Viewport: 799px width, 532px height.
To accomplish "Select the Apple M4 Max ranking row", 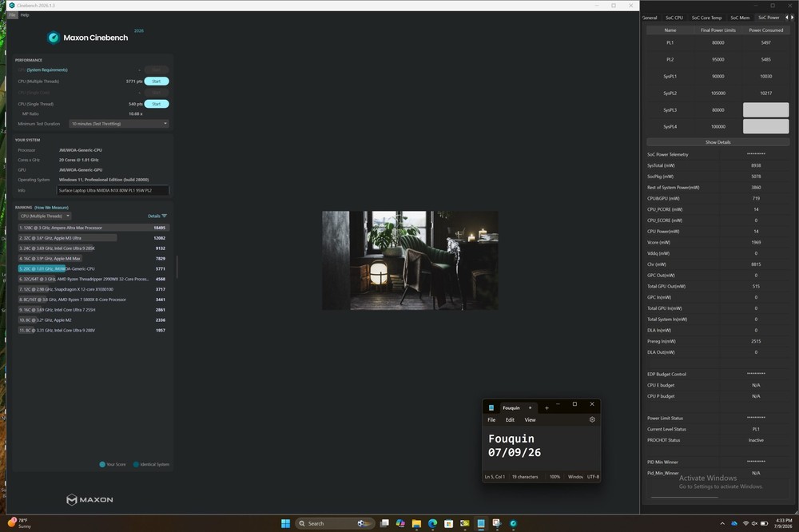I will pos(92,258).
